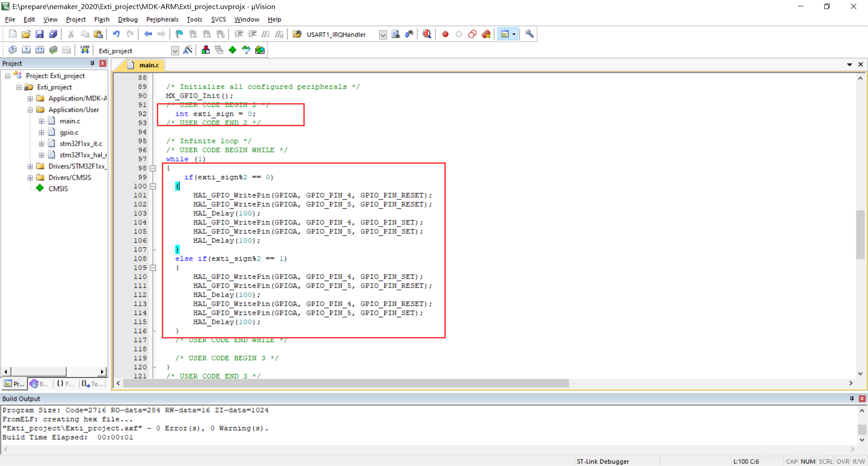Close the Build Output panel

pos(862,399)
